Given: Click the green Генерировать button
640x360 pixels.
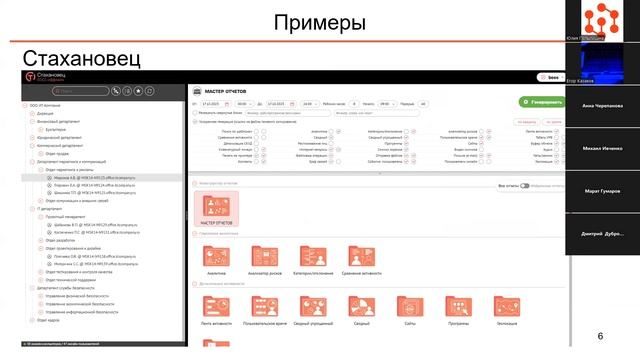Looking at the screenshot, I should [x=542, y=102].
